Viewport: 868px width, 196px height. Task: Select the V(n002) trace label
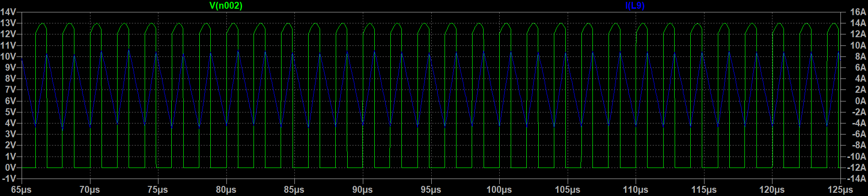225,6
